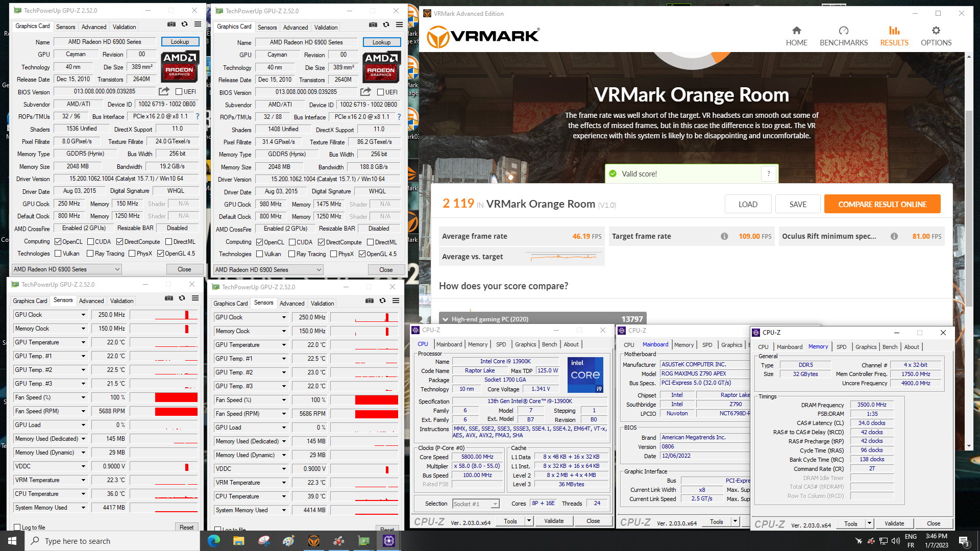Take screenshot in bottom-left GPU-Z Sensors window
The height and width of the screenshot is (551, 980).
click(169, 298)
